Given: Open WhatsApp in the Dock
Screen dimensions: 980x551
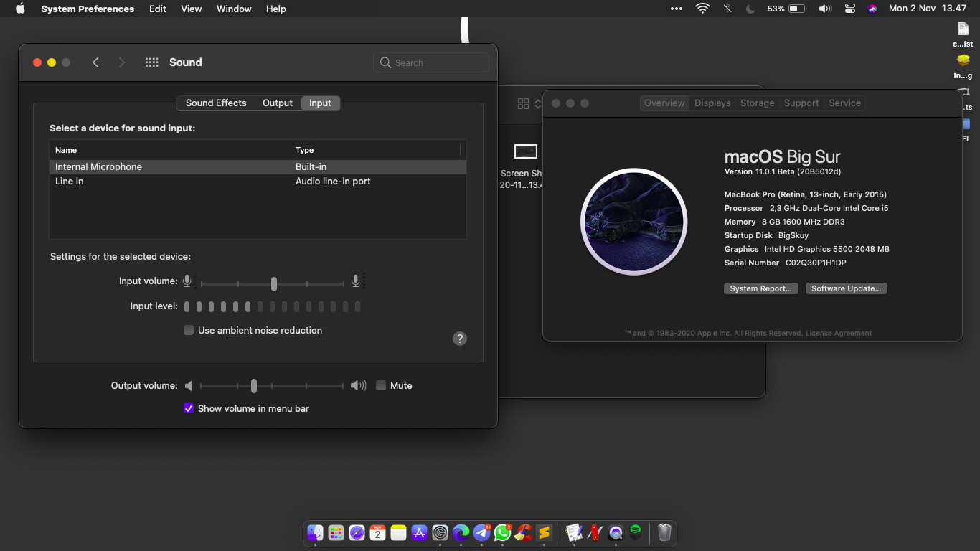Looking at the screenshot, I should pos(501,534).
